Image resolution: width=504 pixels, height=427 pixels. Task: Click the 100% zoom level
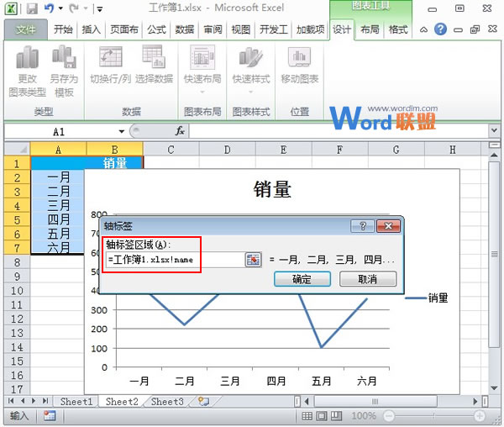click(x=364, y=416)
